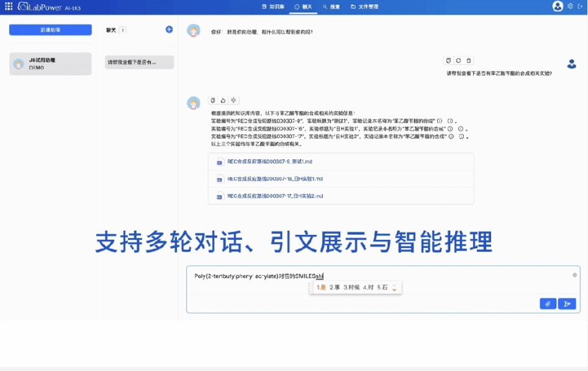Screen dimensions: 588x371
Task: Open the app grid icon beside LabPower logo
Action: (9, 7)
